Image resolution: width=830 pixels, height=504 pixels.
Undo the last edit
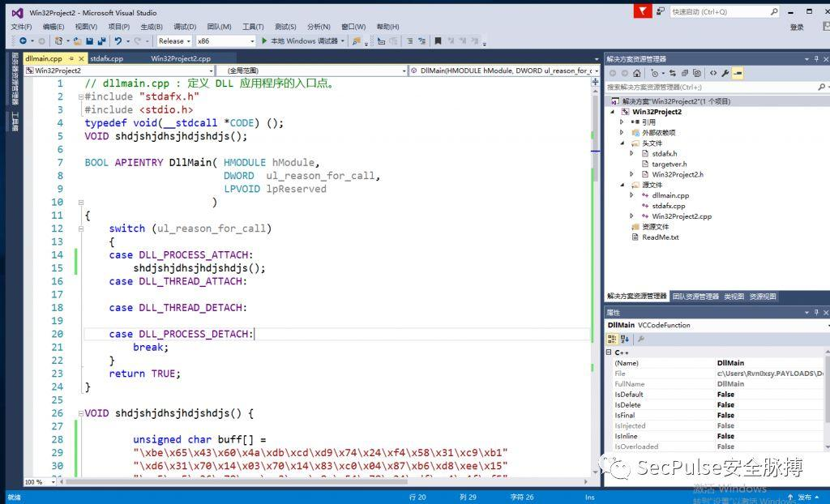(118, 41)
